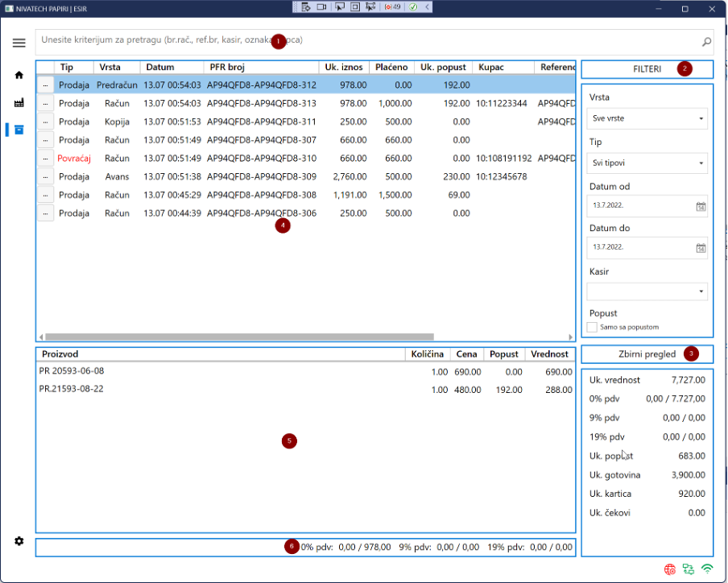Open the hamburger navigation menu
This screenshot has width=728, height=583.
click(x=19, y=43)
